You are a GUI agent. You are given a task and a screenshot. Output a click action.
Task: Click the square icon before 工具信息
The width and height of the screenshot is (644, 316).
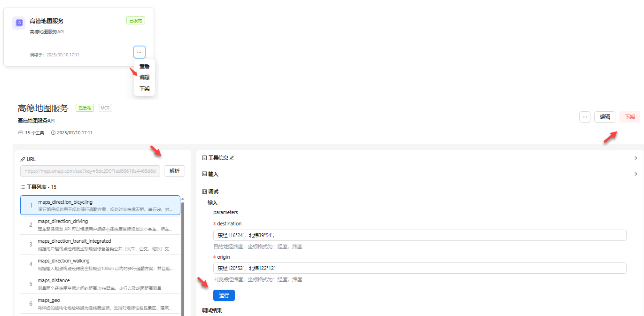204,158
